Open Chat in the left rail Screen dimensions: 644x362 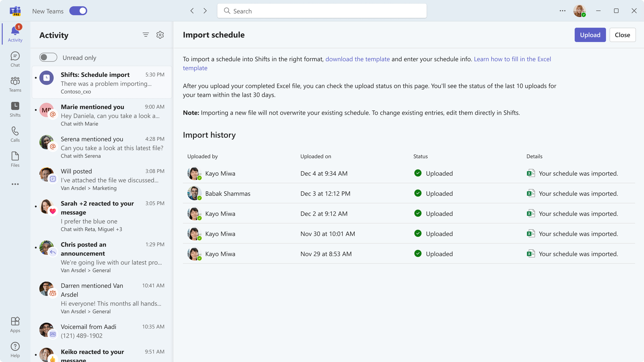pos(15,59)
